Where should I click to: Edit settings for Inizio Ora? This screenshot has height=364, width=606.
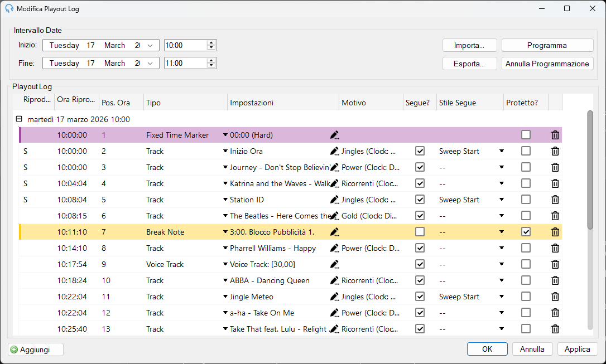pyautogui.click(x=335, y=151)
